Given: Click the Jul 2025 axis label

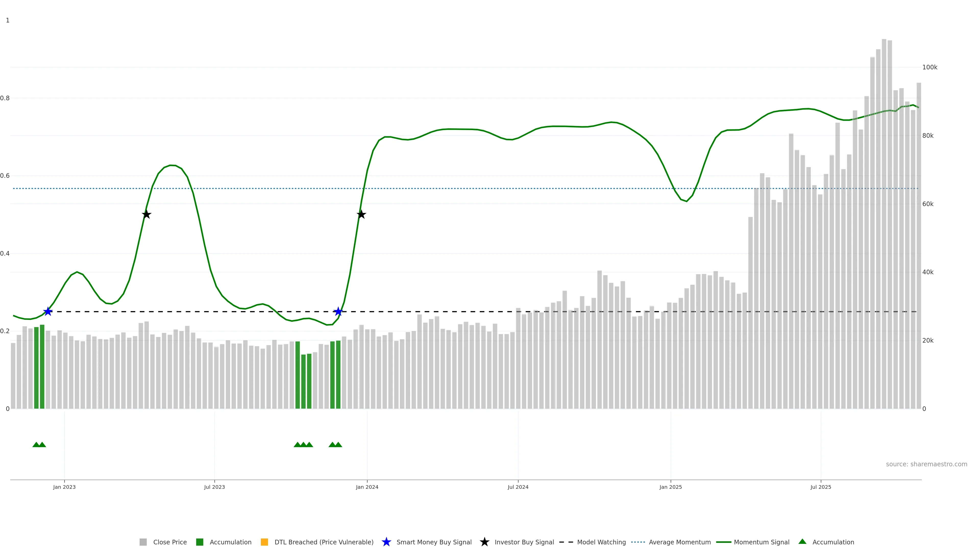Looking at the screenshot, I should (x=820, y=487).
